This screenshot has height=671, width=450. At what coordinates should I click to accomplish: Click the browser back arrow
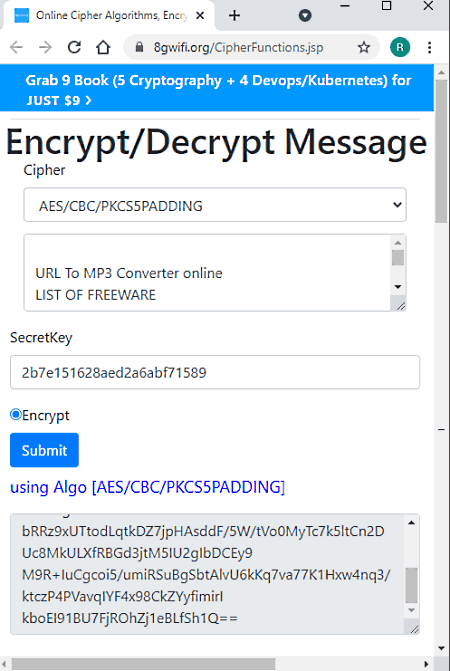(16, 47)
